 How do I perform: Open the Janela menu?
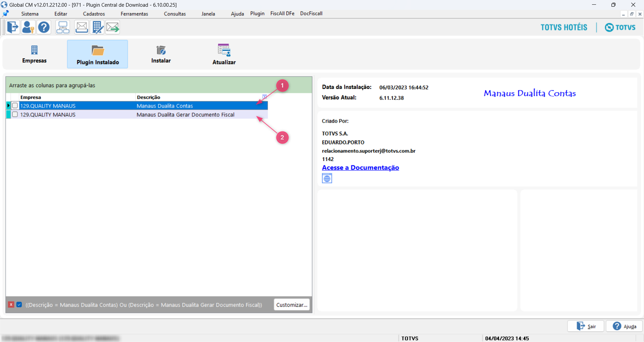click(208, 14)
